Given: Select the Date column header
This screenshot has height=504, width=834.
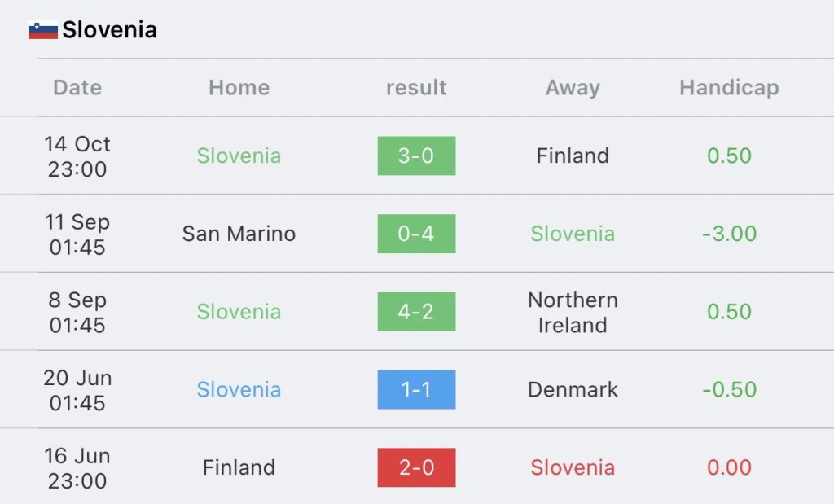Looking at the screenshot, I should (x=77, y=88).
